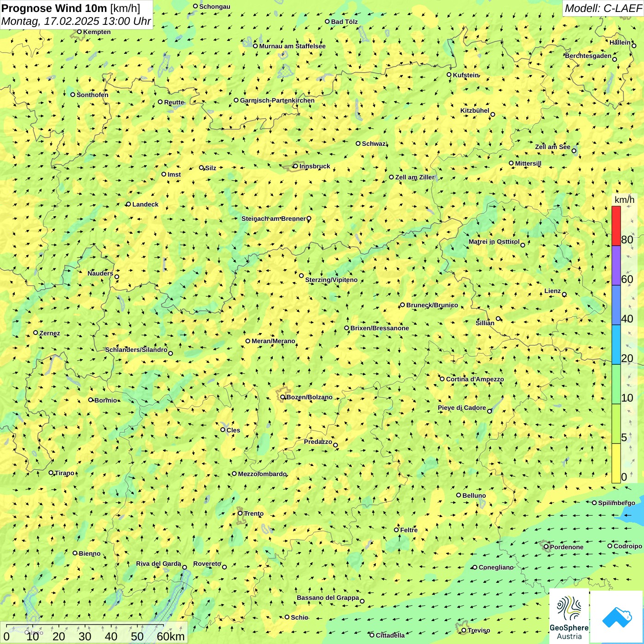Image resolution: width=644 pixels, height=644 pixels.
Task: Click the Belluno city marker
Action: coord(459,495)
